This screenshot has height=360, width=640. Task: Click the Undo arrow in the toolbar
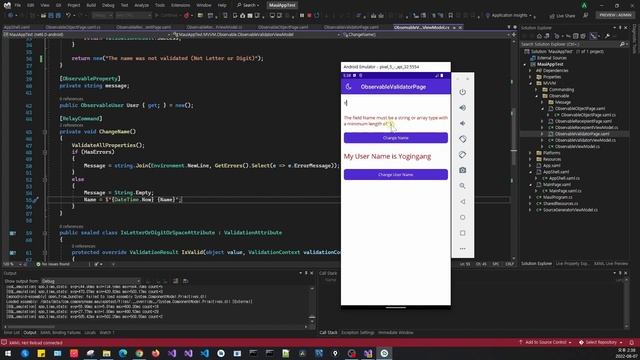68,16
